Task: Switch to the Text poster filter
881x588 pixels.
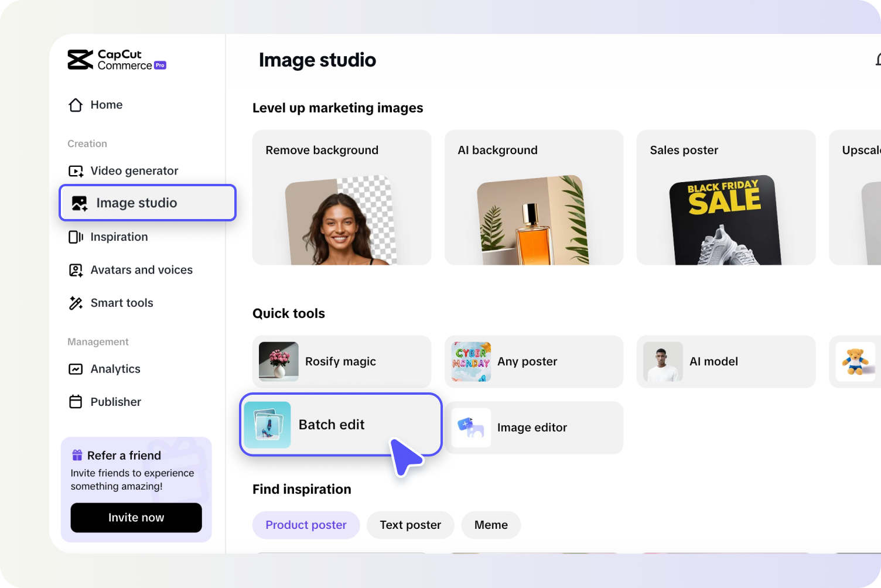Action: click(x=410, y=525)
